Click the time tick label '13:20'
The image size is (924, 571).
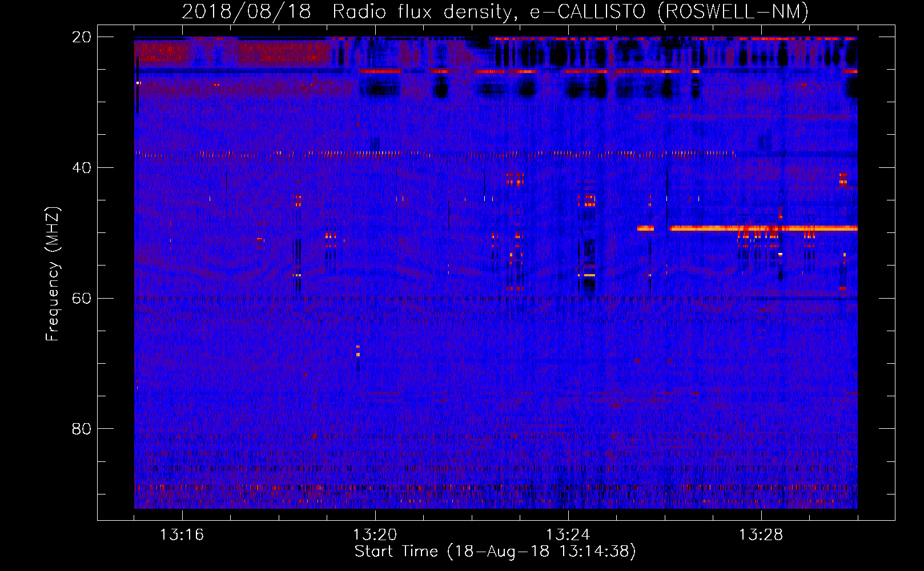click(375, 535)
